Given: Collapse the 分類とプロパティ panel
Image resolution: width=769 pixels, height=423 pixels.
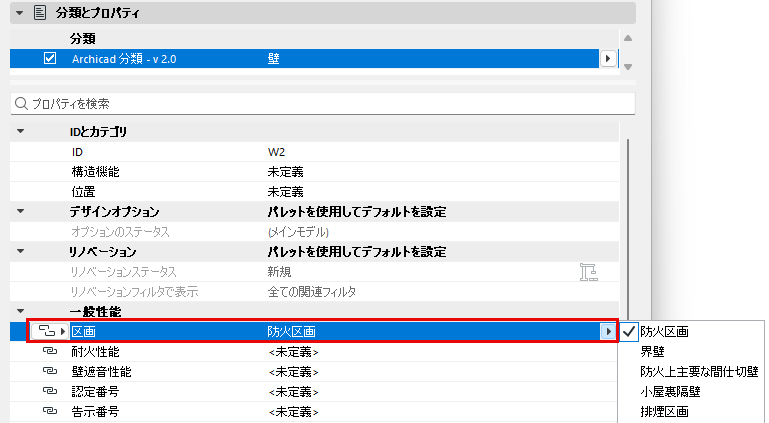Looking at the screenshot, I should [20, 13].
